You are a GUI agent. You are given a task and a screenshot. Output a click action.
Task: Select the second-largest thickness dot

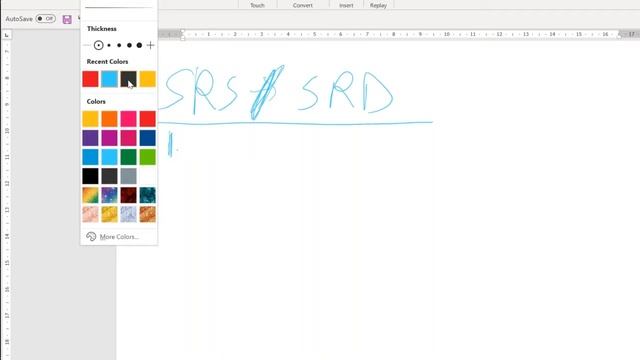coord(129,45)
